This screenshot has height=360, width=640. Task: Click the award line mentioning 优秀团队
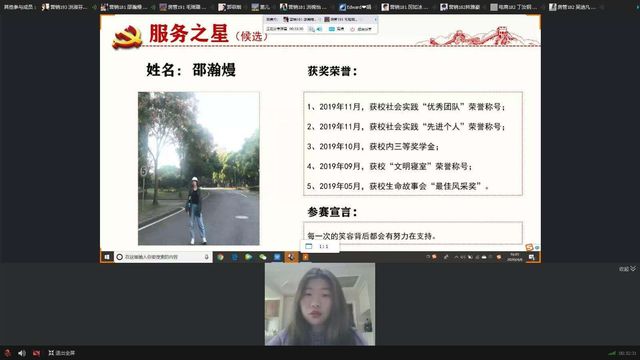[406, 107]
